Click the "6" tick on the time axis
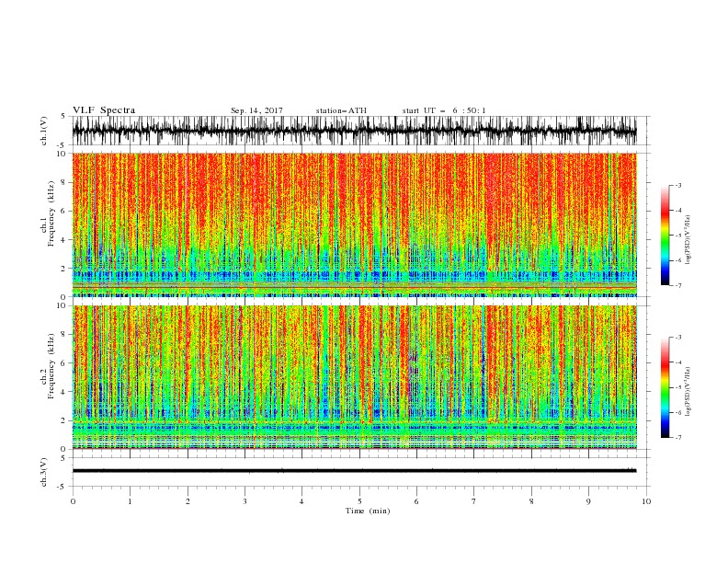 416,501
